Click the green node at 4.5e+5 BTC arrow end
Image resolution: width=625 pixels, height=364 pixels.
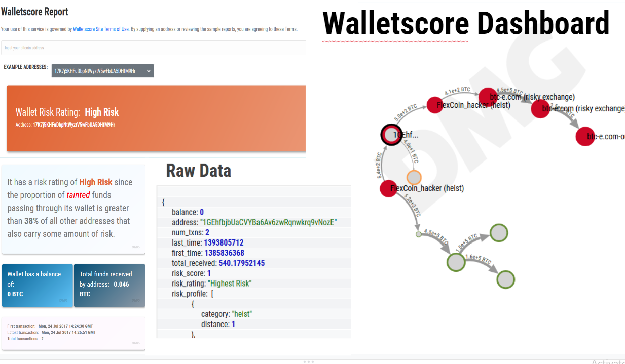pyautogui.click(x=456, y=262)
